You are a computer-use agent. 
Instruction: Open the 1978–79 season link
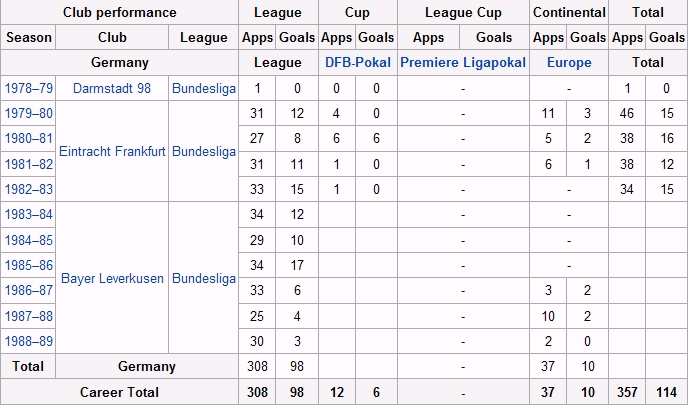[28, 88]
